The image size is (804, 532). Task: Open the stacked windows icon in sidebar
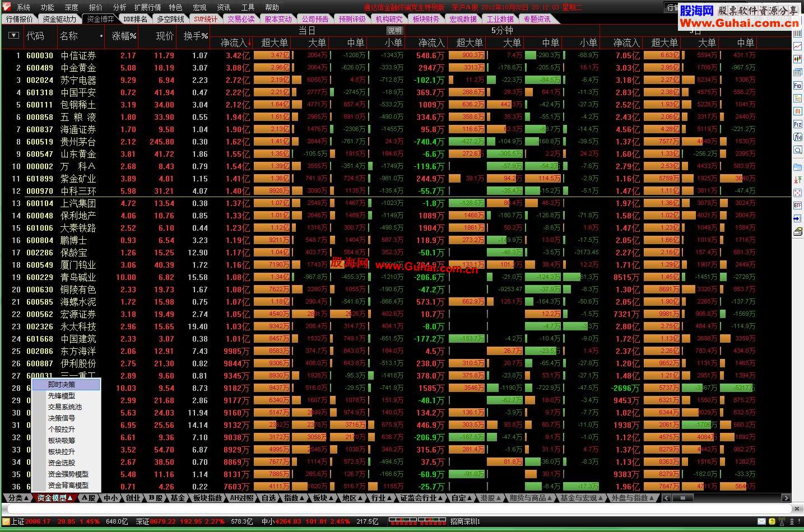(798, 72)
